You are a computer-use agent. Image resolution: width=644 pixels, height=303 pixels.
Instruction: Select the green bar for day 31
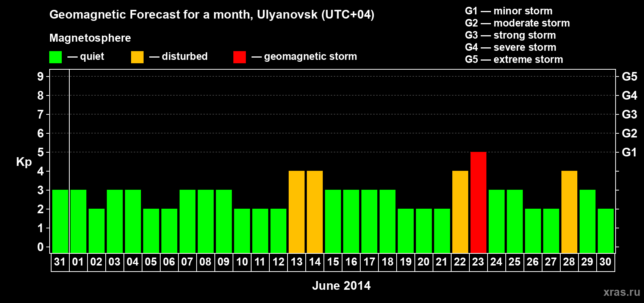click(60, 221)
